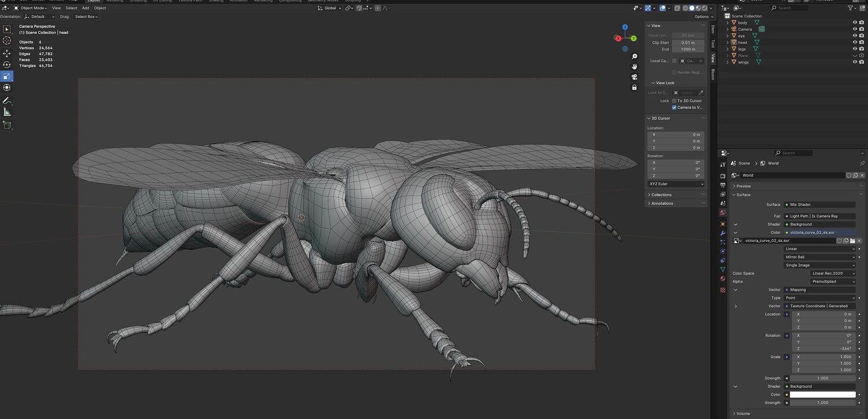Open the Add menu in the viewport header
This screenshot has width=868, height=419.
(x=85, y=8)
